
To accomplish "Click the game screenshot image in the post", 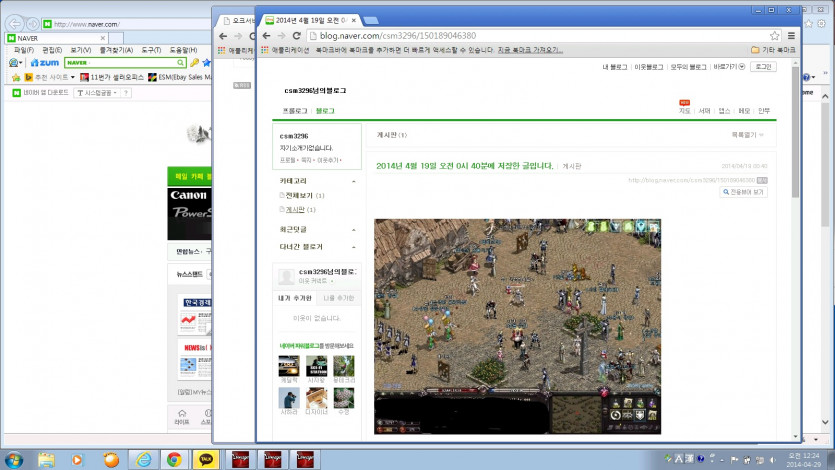I will [x=517, y=325].
